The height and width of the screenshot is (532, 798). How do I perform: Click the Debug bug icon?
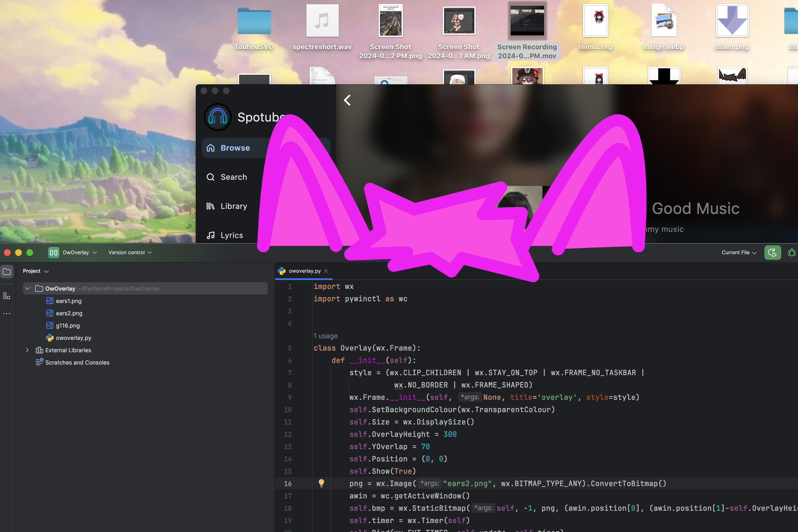tap(792, 253)
